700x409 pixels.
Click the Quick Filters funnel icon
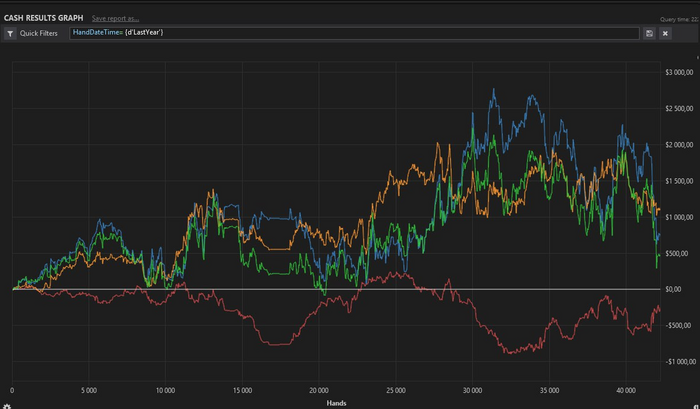pyautogui.click(x=10, y=33)
